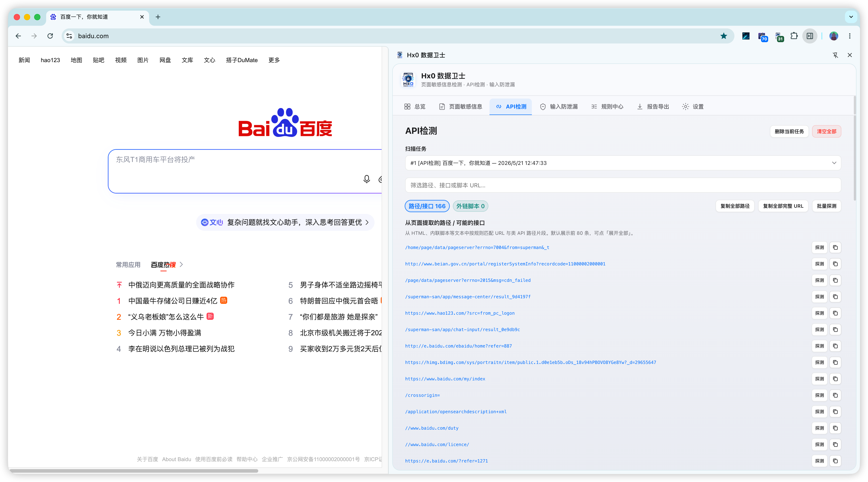Click the extension icon with badge 31

(x=779, y=37)
